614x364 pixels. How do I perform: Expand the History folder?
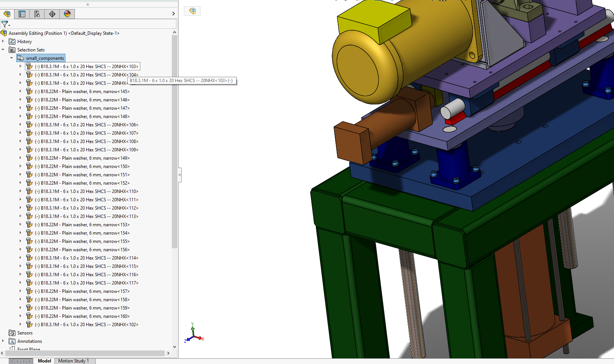tap(3, 41)
